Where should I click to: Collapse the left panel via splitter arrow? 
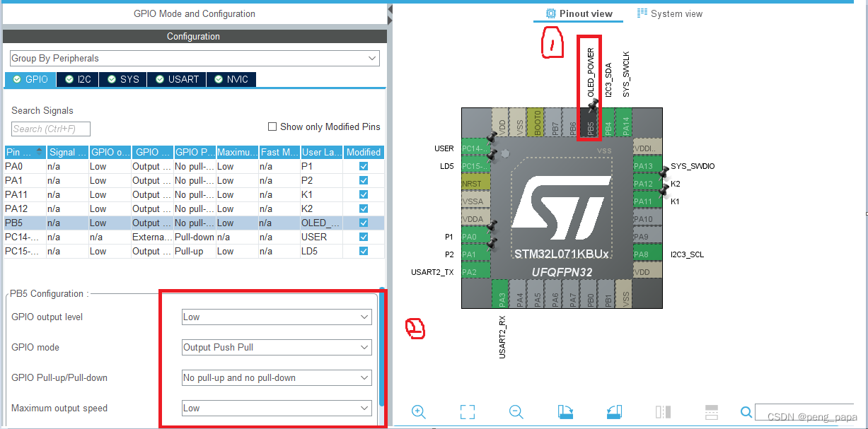click(x=390, y=11)
